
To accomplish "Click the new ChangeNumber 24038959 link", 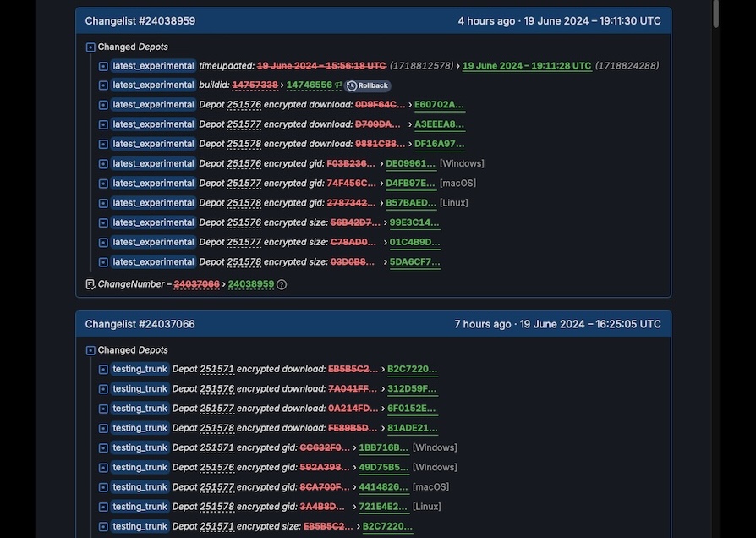I will [x=251, y=284].
